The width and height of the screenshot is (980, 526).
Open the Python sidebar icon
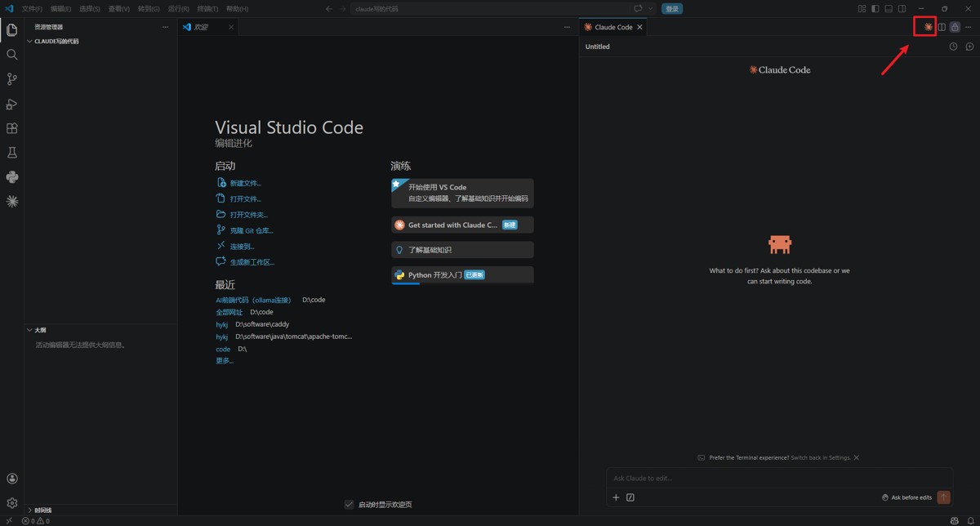point(11,177)
